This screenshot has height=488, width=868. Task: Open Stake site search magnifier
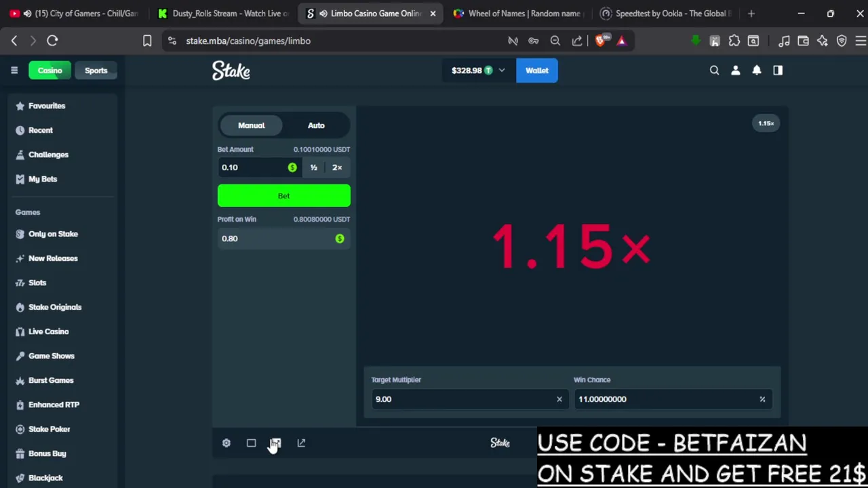tap(714, 70)
